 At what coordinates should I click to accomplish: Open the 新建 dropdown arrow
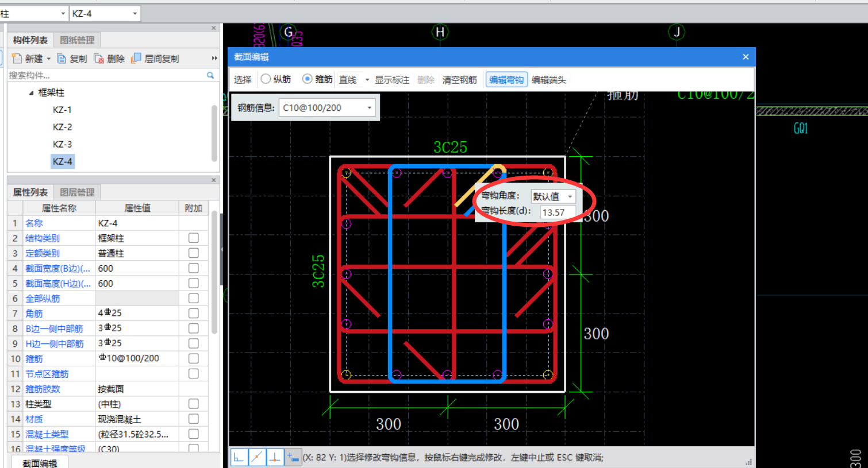[x=49, y=59]
